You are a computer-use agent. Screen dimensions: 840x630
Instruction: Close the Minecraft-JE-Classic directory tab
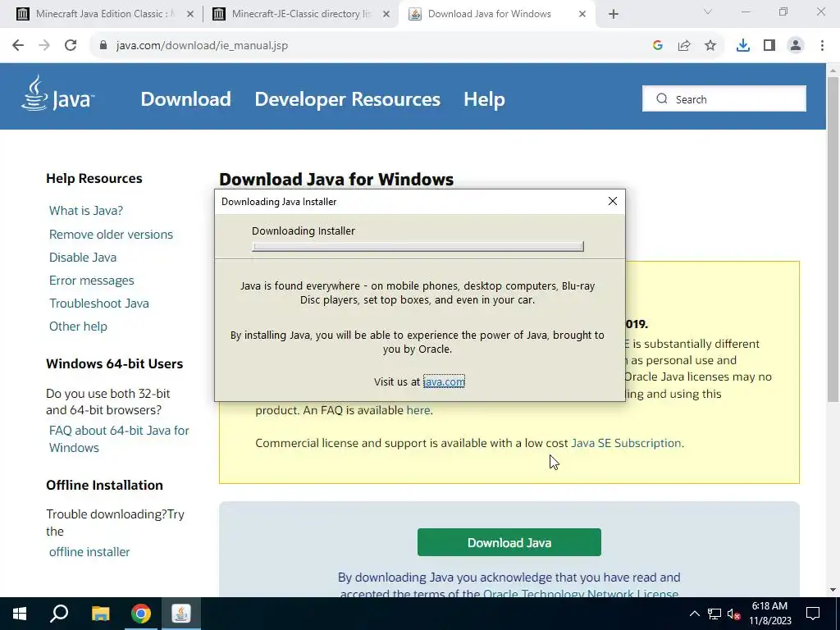(386, 15)
